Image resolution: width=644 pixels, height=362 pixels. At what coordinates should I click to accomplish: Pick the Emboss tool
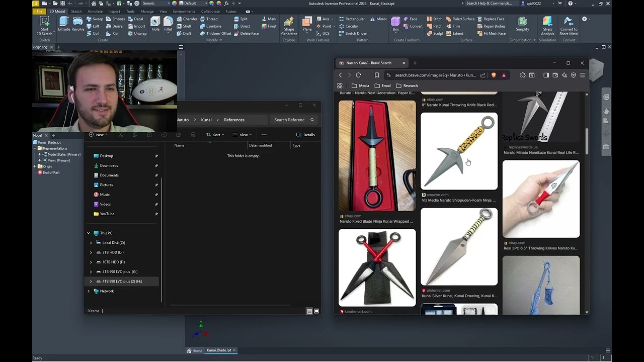click(x=115, y=19)
